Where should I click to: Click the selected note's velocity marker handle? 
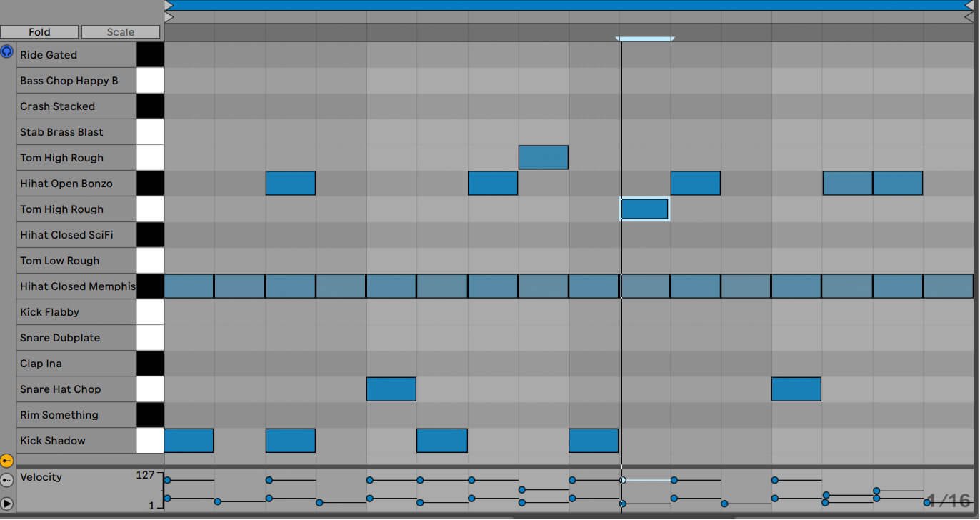(623, 480)
